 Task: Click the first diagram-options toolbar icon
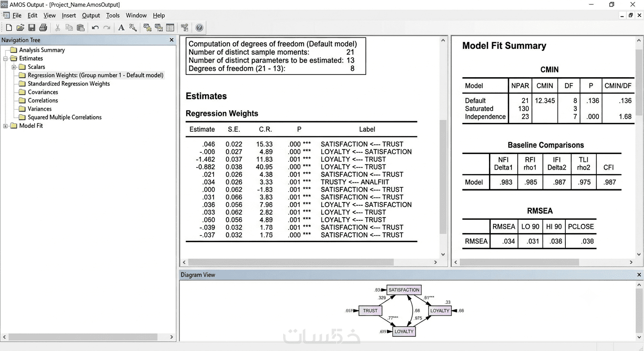(147, 28)
